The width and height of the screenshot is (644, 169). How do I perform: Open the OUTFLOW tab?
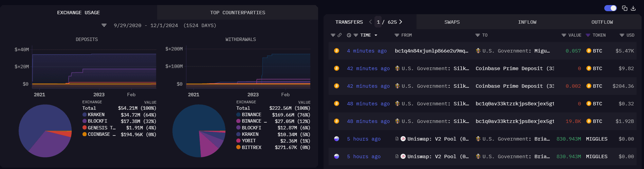[x=602, y=22]
